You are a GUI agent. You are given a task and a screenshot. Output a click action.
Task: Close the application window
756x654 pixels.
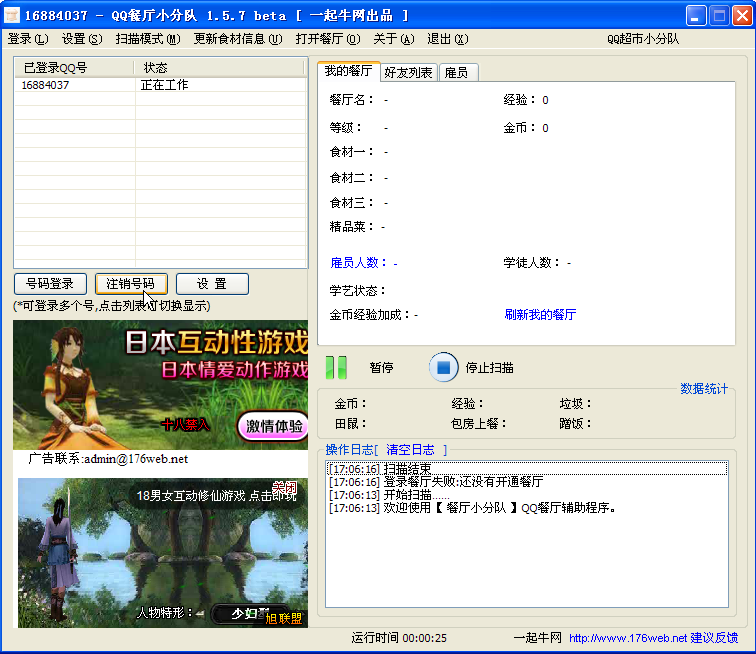[x=742, y=15]
